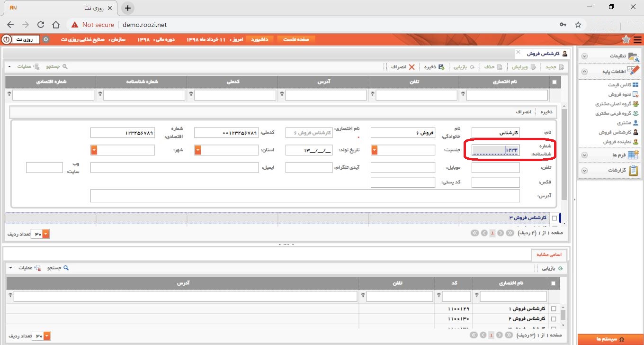Open the bottom grid تعداد ردیف dropdown
Viewport: 644px width, 345px height.
coord(47,336)
